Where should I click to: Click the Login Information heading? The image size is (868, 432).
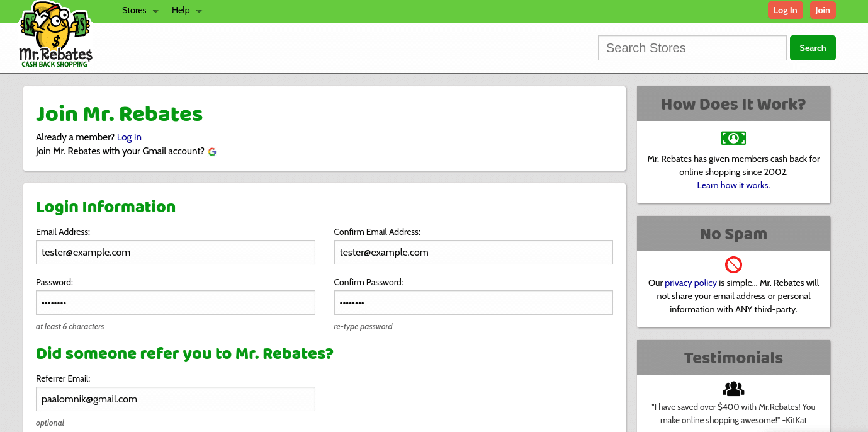(x=106, y=207)
